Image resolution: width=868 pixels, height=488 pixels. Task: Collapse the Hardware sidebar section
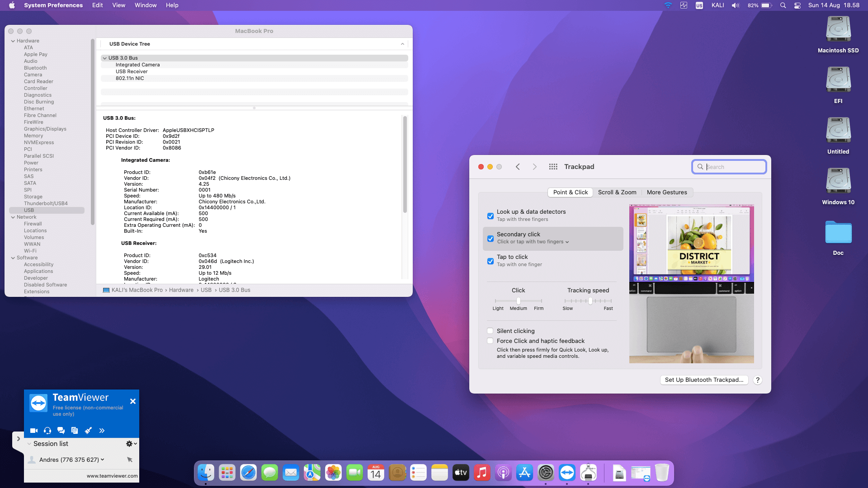(x=13, y=41)
